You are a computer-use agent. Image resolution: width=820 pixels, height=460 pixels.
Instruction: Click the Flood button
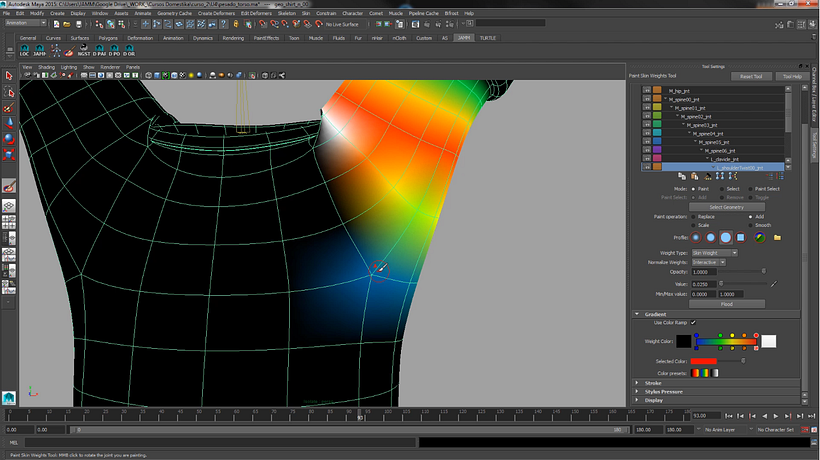coord(726,303)
